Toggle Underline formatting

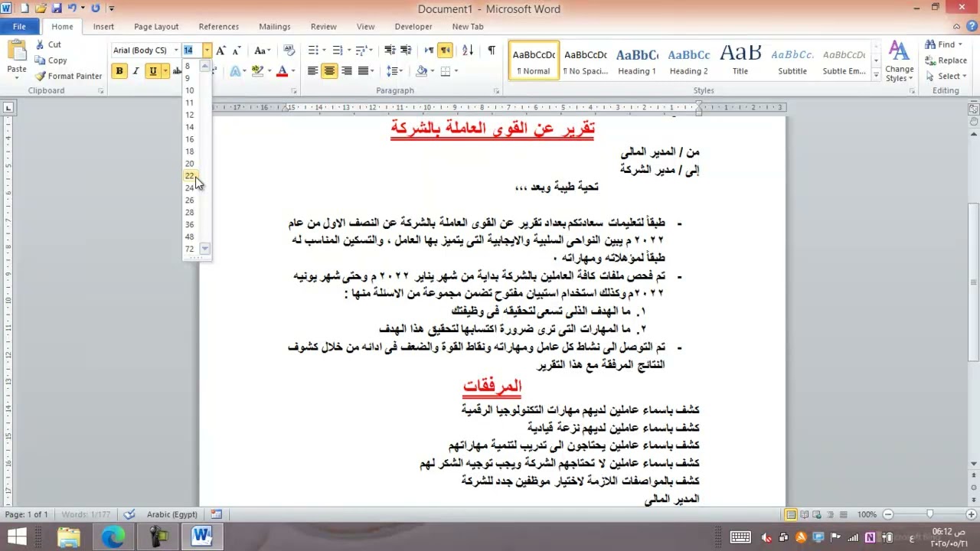(x=153, y=71)
